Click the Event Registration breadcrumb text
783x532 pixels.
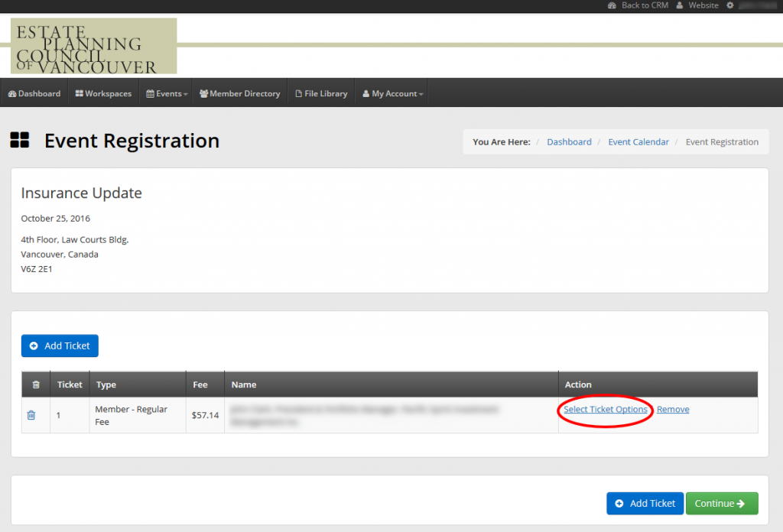722,141
